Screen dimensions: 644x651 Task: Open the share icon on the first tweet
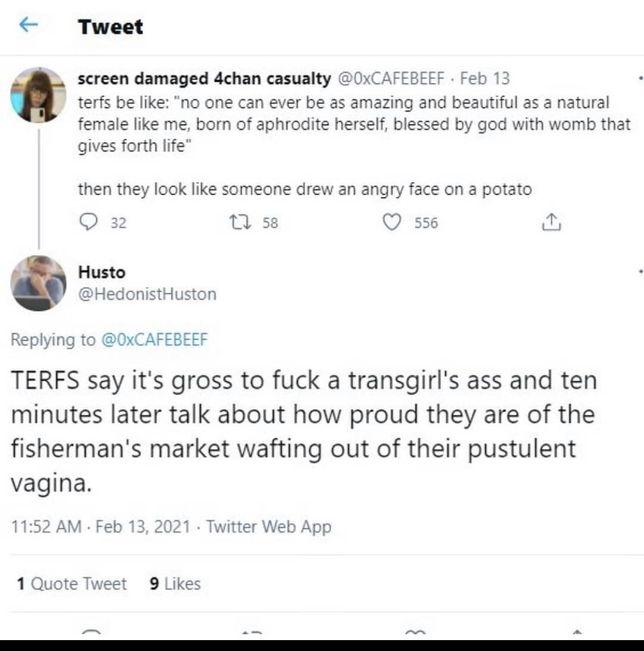(x=551, y=222)
